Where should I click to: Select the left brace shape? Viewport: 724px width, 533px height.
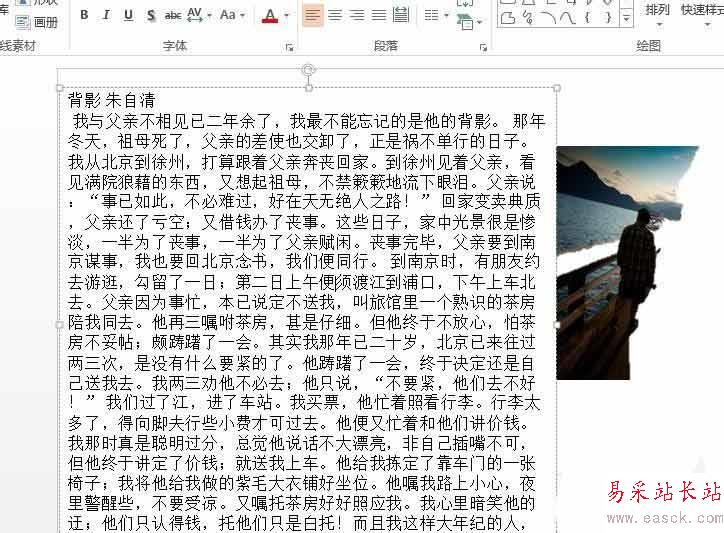pos(587,18)
